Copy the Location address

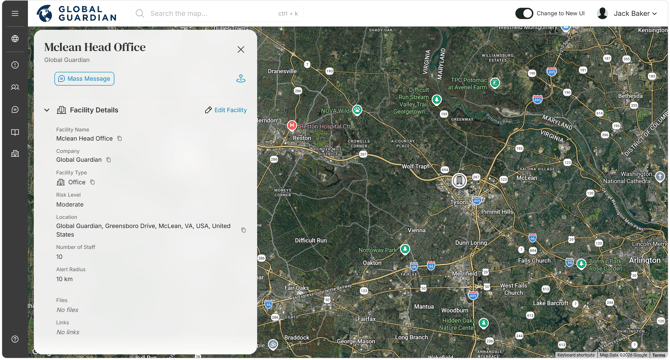(x=244, y=230)
